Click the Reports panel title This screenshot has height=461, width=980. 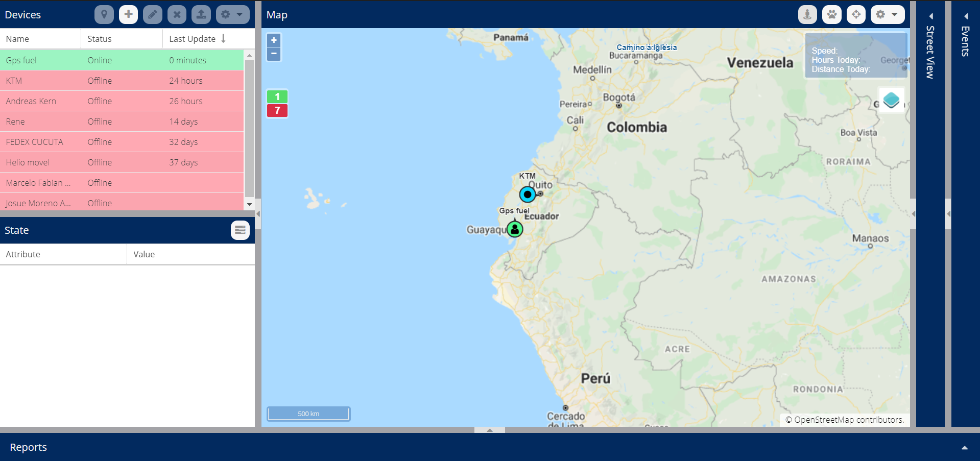28,447
